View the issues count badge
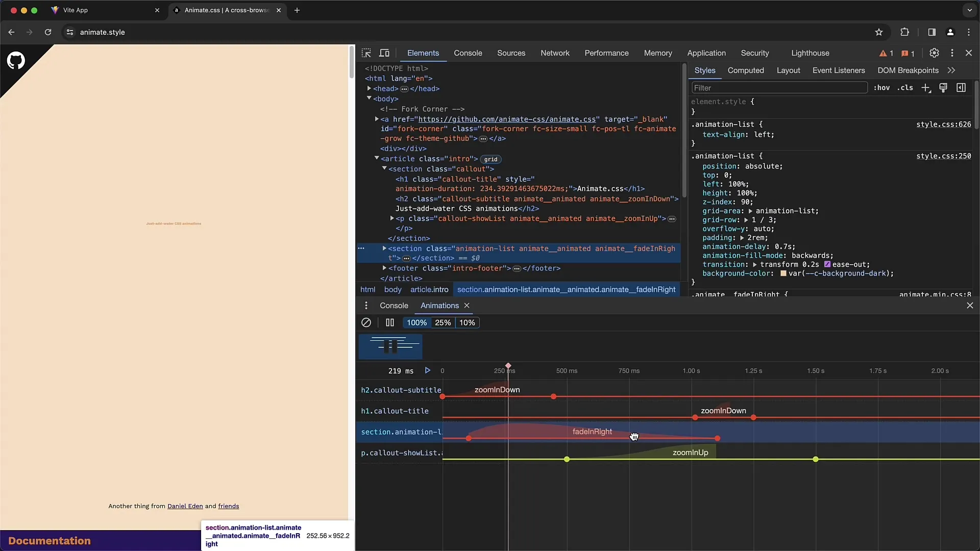The height and width of the screenshot is (551, 980). coord(908,53)
